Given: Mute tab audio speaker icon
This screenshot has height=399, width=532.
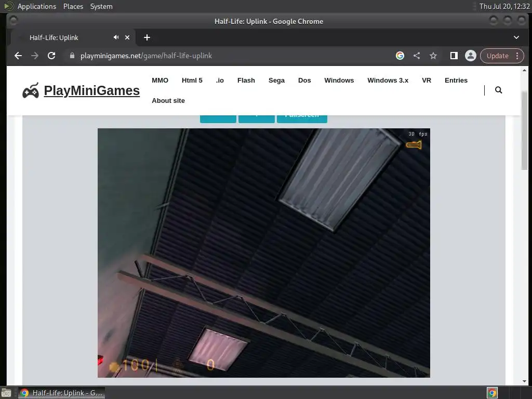Looking at the screenshot, I should [x=116, y=37].
